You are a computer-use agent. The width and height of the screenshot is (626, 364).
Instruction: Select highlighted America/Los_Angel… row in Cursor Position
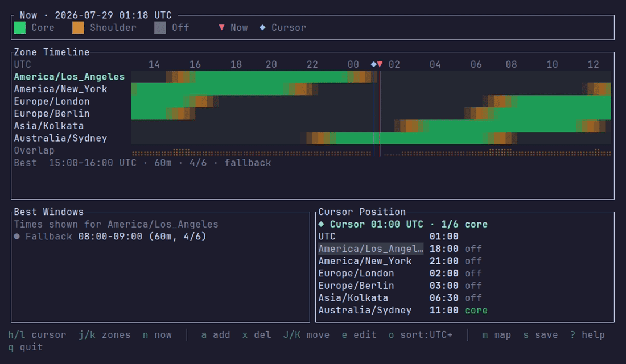pyautogui.click(x=400, y=249)
